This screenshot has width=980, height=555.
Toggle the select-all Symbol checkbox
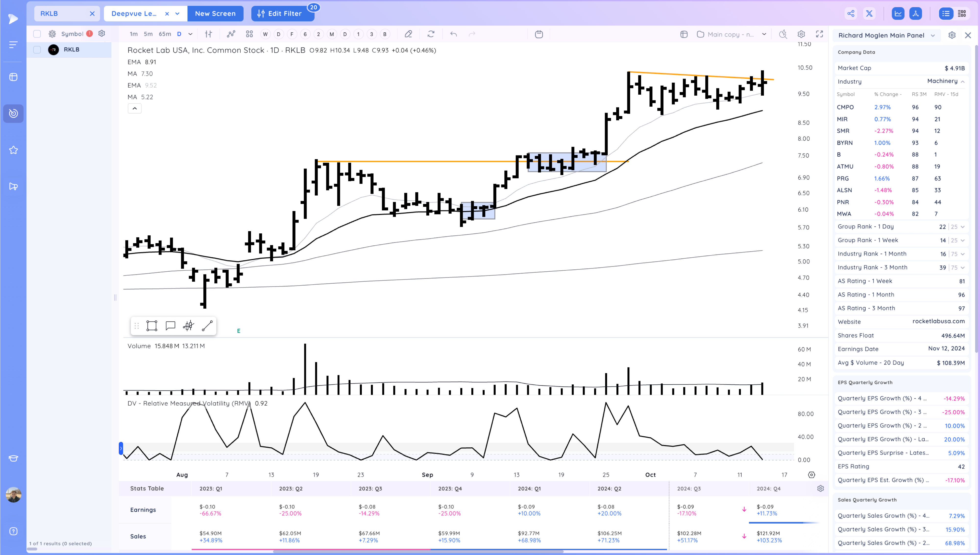tap(37, 34)
